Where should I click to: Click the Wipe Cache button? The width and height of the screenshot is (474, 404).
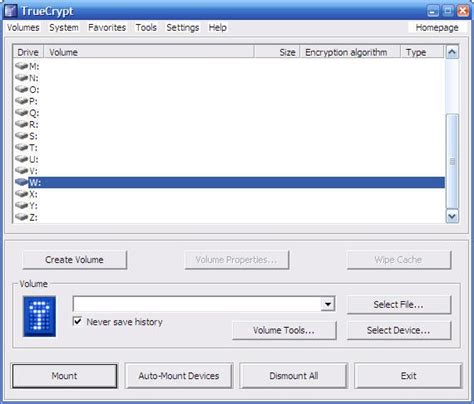(399, 260)
